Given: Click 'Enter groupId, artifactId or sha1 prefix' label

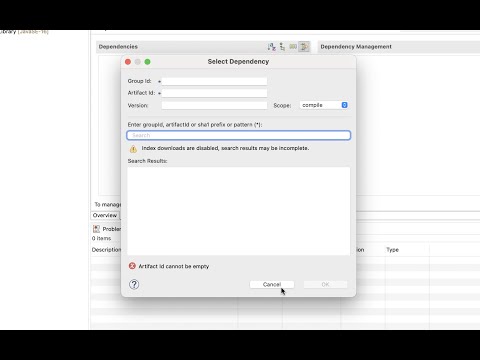Looking at the screenshot, I should pyautogui.click(x=195, y=125).
